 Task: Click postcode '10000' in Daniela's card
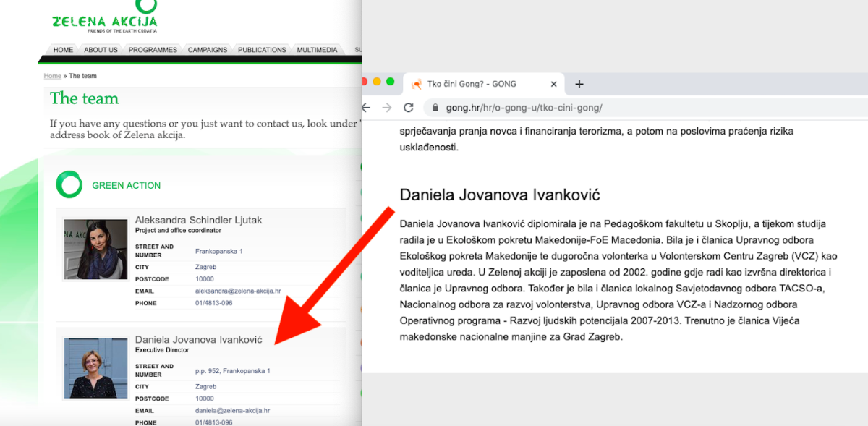tap(205, 399)
